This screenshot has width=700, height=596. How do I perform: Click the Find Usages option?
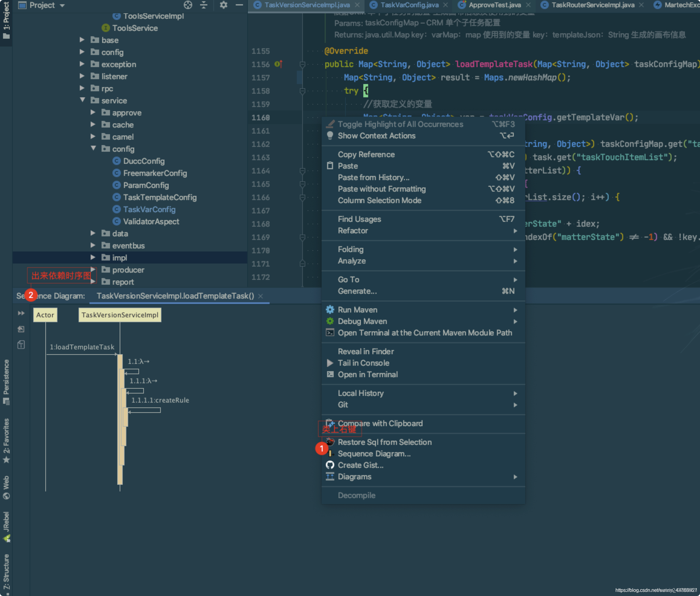click(359, 219)
